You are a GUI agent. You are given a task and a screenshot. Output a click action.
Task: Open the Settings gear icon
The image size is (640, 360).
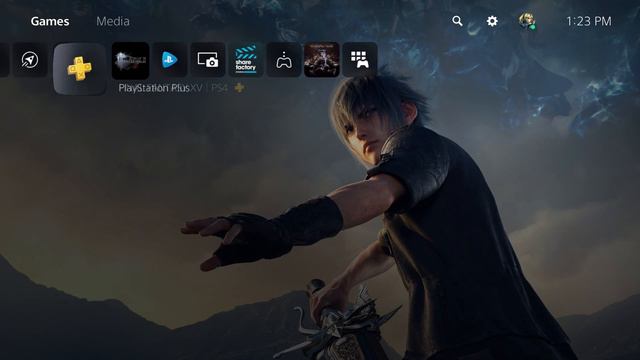[492, 21]
